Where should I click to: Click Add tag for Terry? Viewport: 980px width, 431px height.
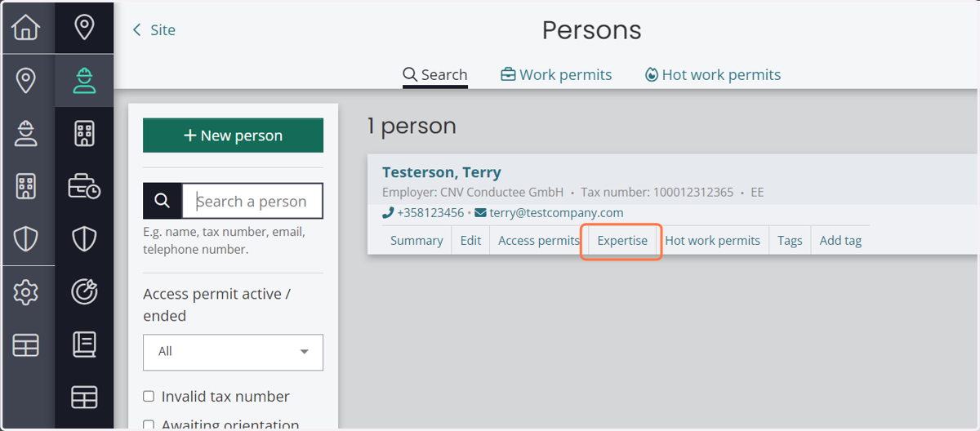tap(840, 241)
